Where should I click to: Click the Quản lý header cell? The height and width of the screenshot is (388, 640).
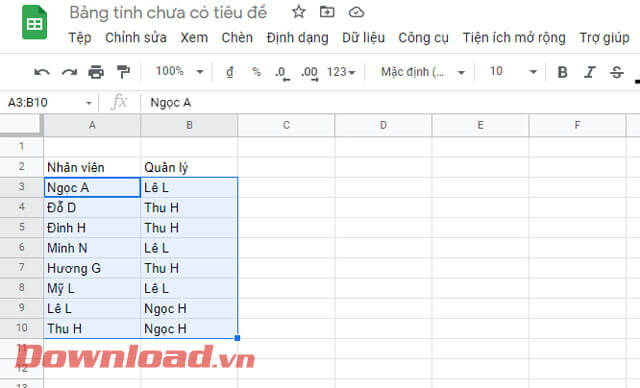coord(189,167)
